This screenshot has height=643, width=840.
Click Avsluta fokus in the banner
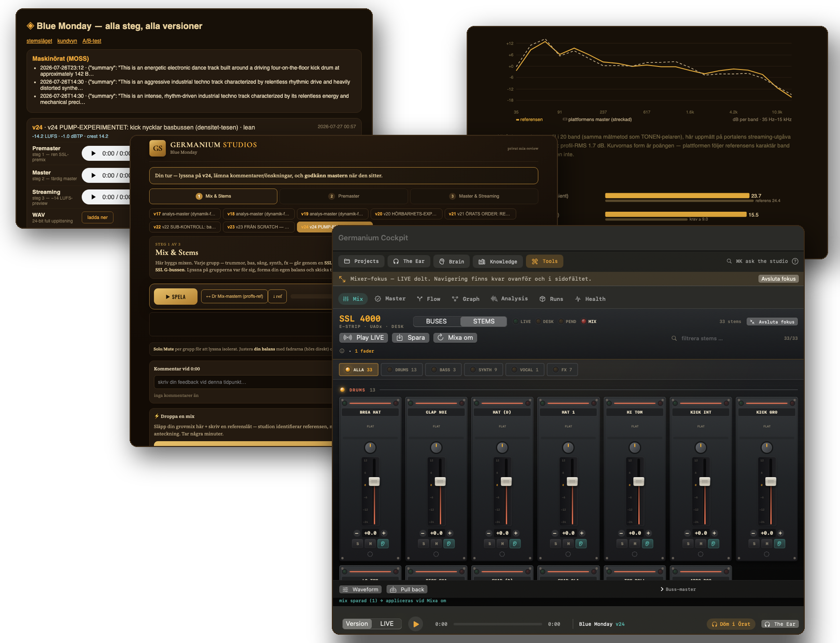pyautogui.click(x=778, y=279)
